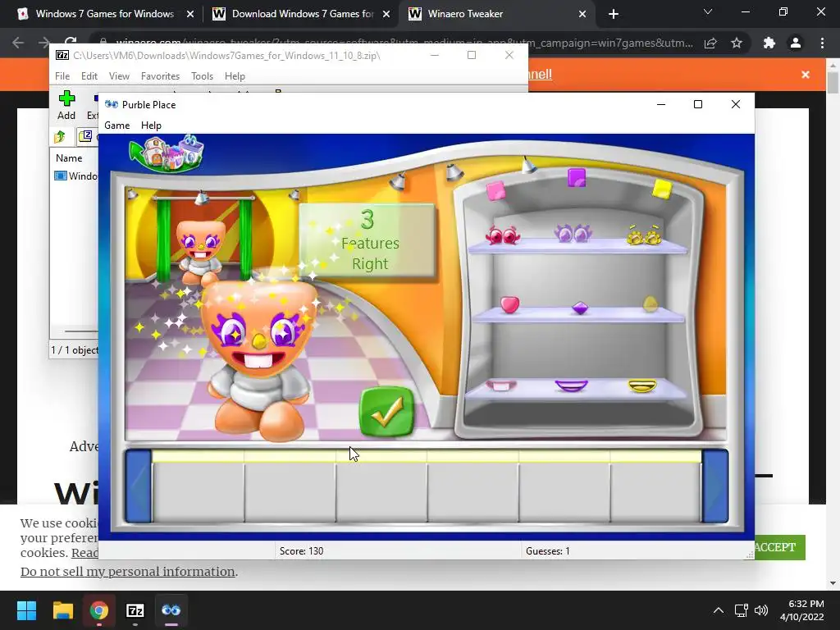Open the Favorites menu in 7-Zip window
This screenshot has height=630, width=840.
point(160,76)
